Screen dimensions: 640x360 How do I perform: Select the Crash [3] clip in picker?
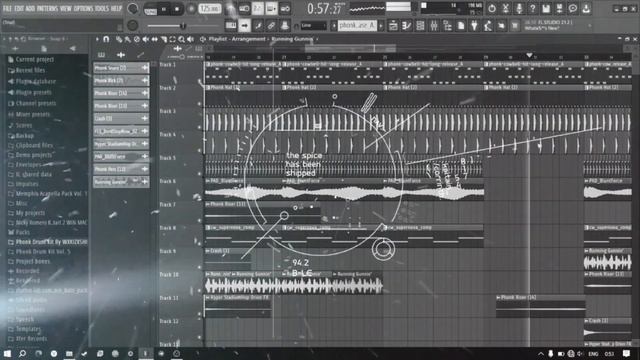click(121, 118)
